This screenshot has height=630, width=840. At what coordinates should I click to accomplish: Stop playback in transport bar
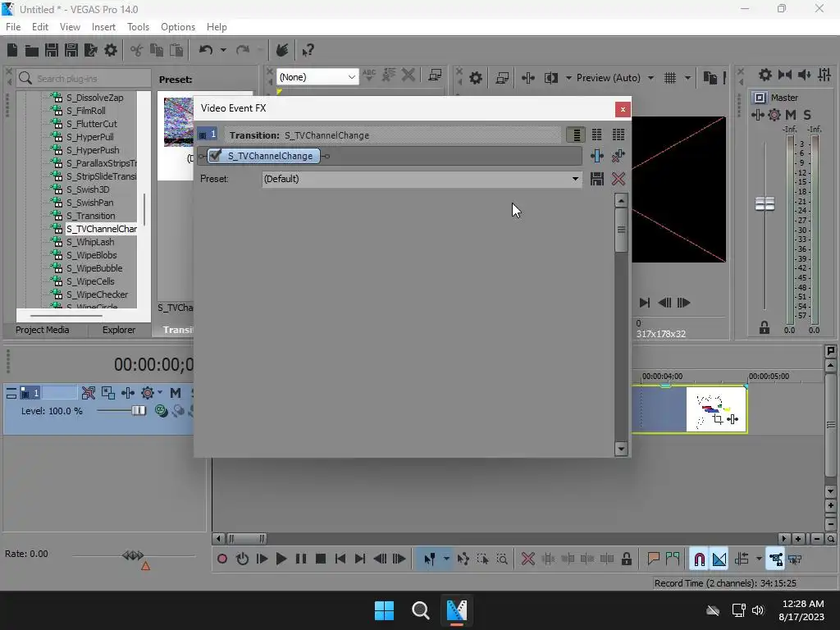click(x=321, y=559)
